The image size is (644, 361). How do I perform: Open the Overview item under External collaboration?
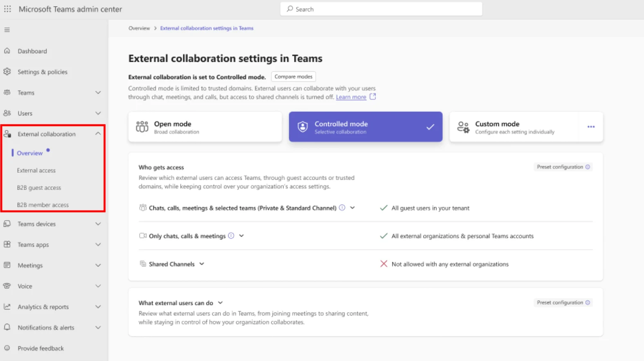pyautogui.click(x=29, y=153)
